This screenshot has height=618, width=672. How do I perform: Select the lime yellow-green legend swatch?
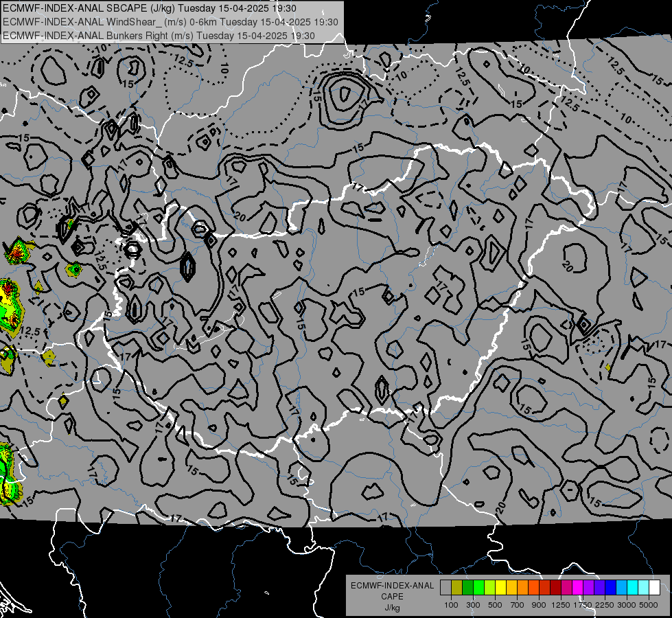(x=490, y=588)
